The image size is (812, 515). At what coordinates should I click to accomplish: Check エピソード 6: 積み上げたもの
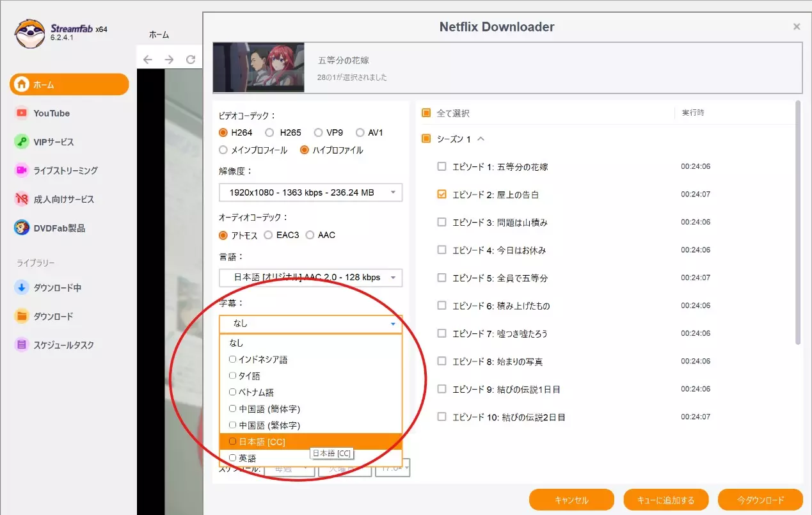[442, 306]
